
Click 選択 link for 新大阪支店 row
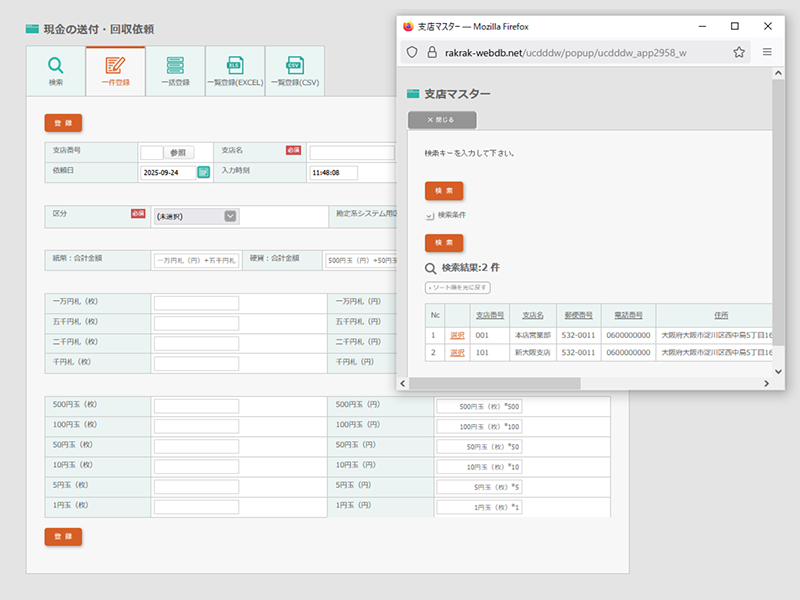pos(457,353)
